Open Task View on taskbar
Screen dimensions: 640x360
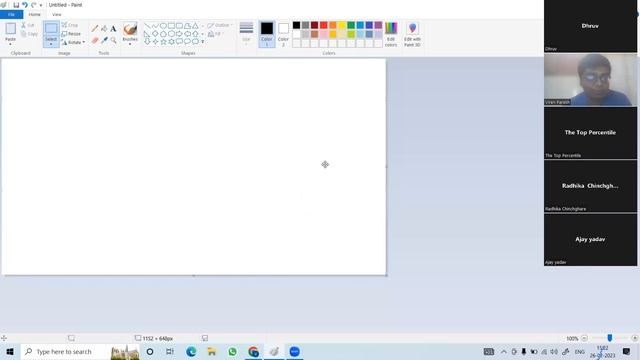(170, 351)
